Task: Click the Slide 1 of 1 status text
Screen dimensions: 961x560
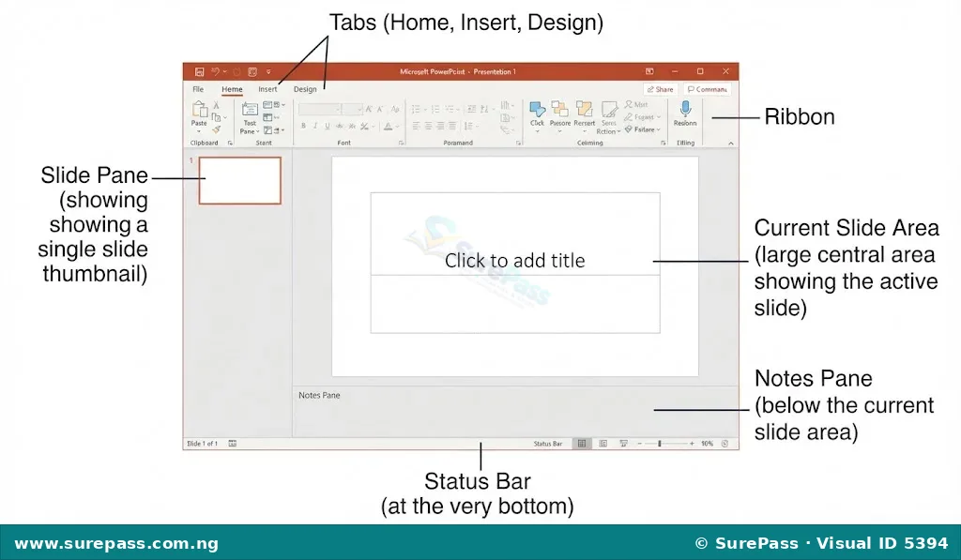Action: tap(203, 444)
